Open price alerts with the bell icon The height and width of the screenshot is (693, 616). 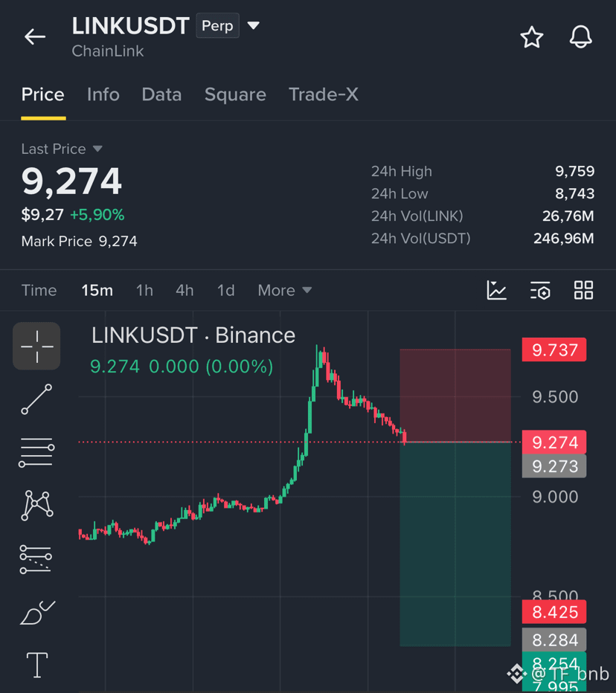click(580, 37)
